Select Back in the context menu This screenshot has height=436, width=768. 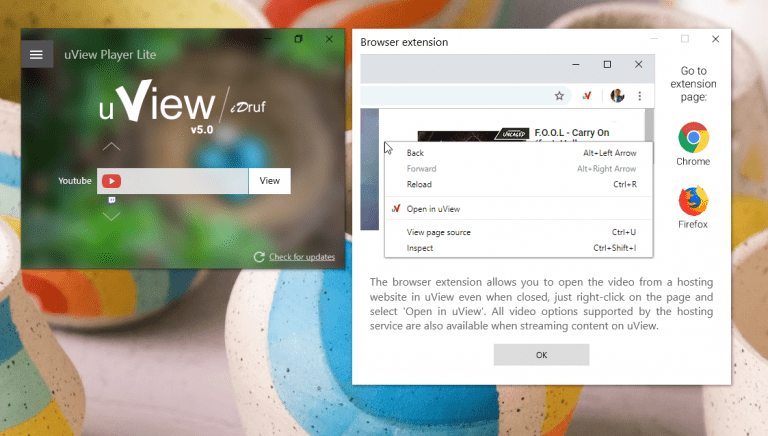coord(416,153)
